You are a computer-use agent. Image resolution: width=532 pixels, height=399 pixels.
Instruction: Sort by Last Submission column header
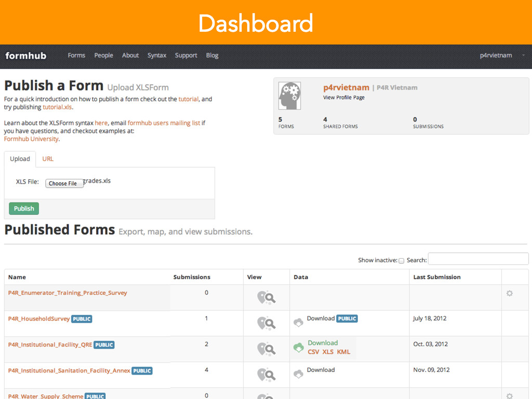click(436, 277)
